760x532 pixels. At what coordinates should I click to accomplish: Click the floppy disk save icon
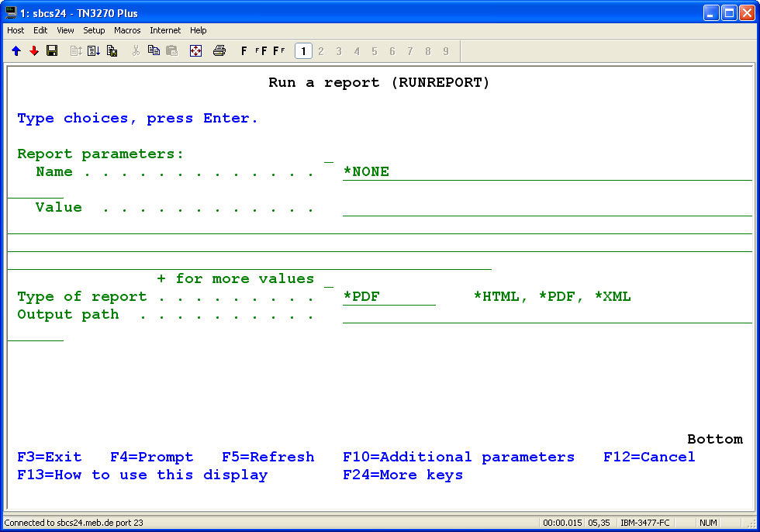pyautogui.click(x=52, y=51)
